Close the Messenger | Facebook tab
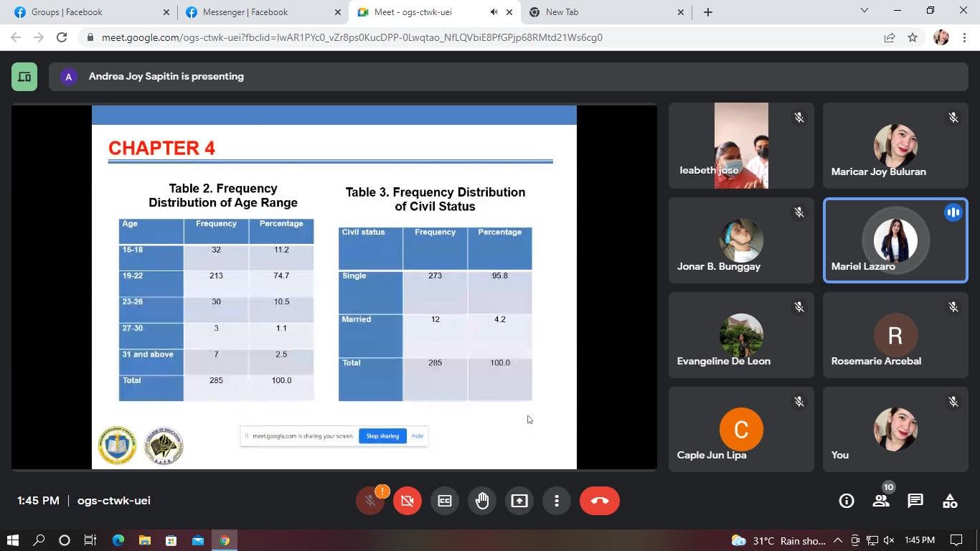 point(338,12)
